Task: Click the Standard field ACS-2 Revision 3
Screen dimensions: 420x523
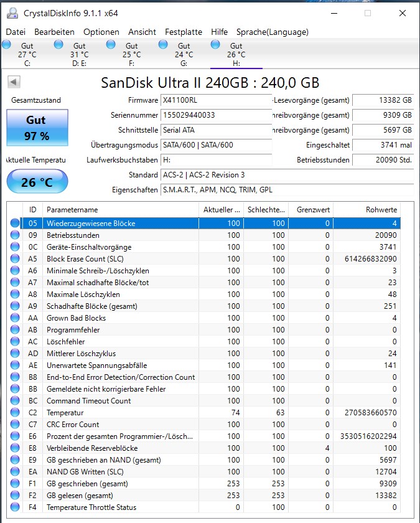Action: pos(287,175)
